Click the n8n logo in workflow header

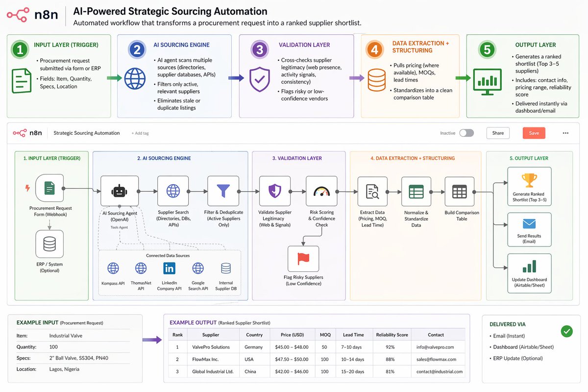click(27, 133)
